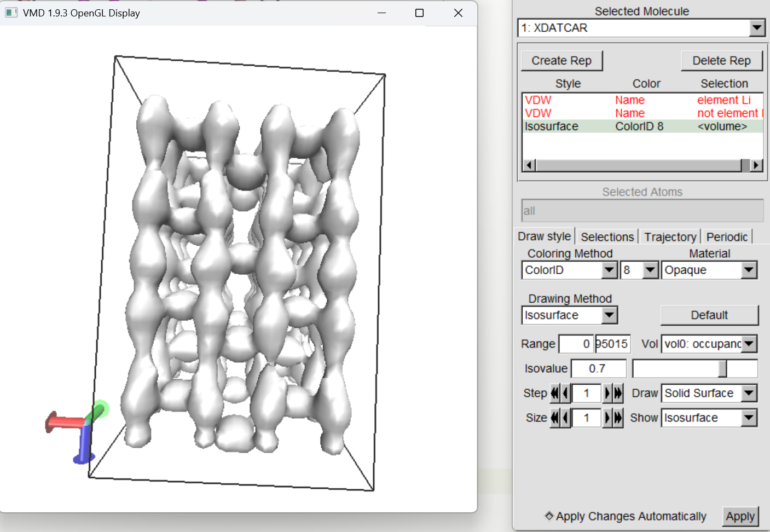Image resolution: width=770 pixels, height=532 pixels.
Task: Click the Isovalue slider handle
Action: [722, 369]
